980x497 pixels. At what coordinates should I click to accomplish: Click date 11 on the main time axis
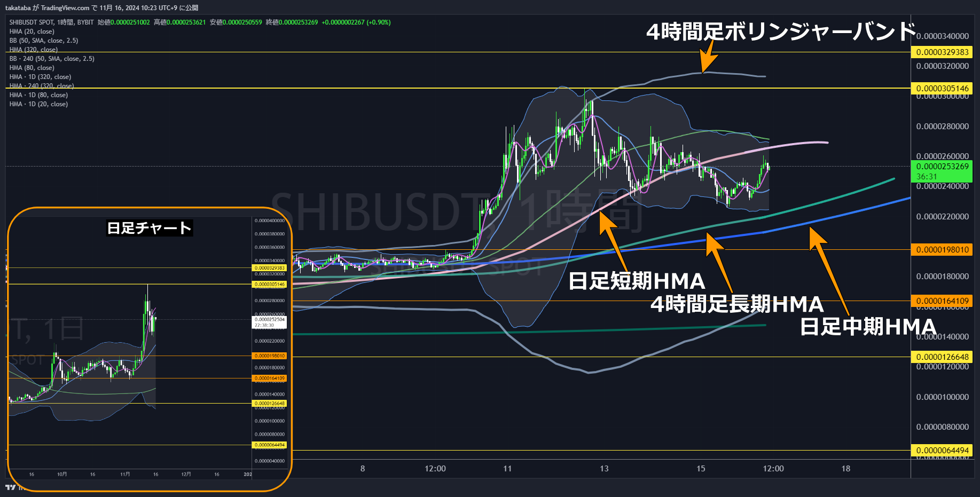pyautogui.click(x=507, y=469)
